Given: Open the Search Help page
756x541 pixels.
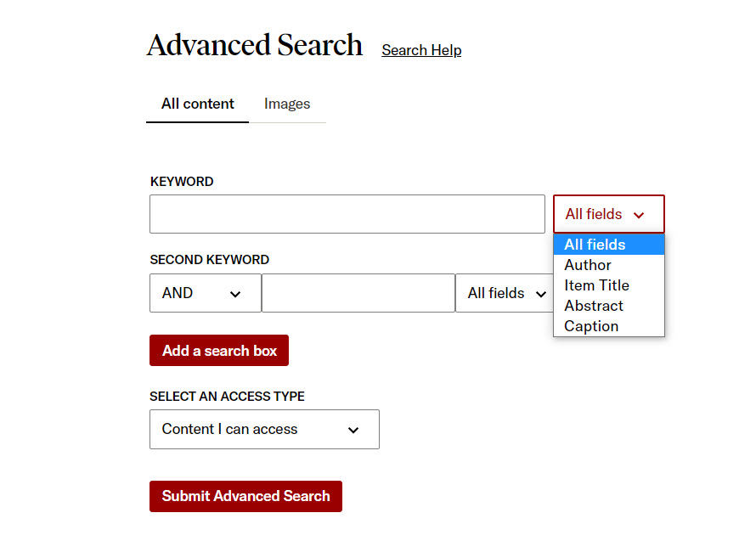Looking at the screenshot, I should 421,50.
